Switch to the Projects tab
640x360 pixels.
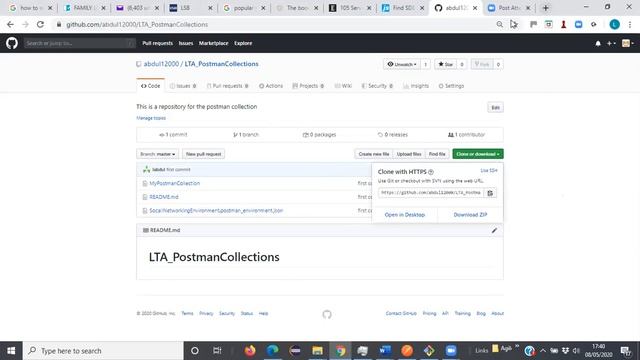[x=308, y=86]
